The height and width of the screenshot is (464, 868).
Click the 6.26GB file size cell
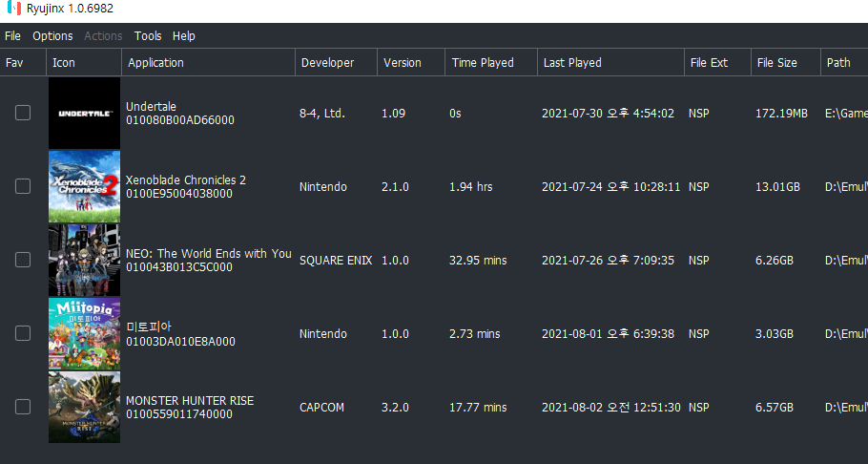coord(775,260)
